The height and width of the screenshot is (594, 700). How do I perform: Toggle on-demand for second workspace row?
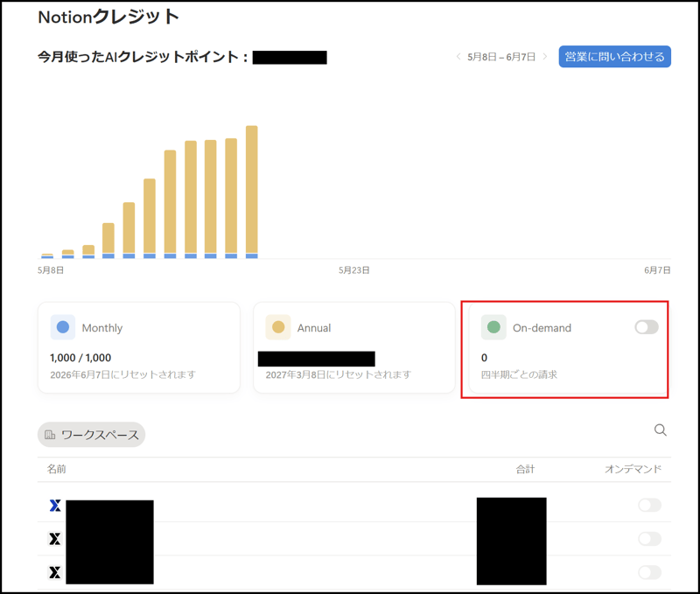[649, 539]
